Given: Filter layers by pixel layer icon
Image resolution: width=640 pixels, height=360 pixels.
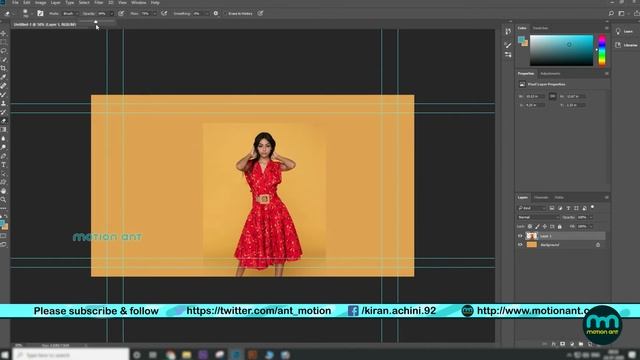Looking at the screenshot, I should [552, 208].
